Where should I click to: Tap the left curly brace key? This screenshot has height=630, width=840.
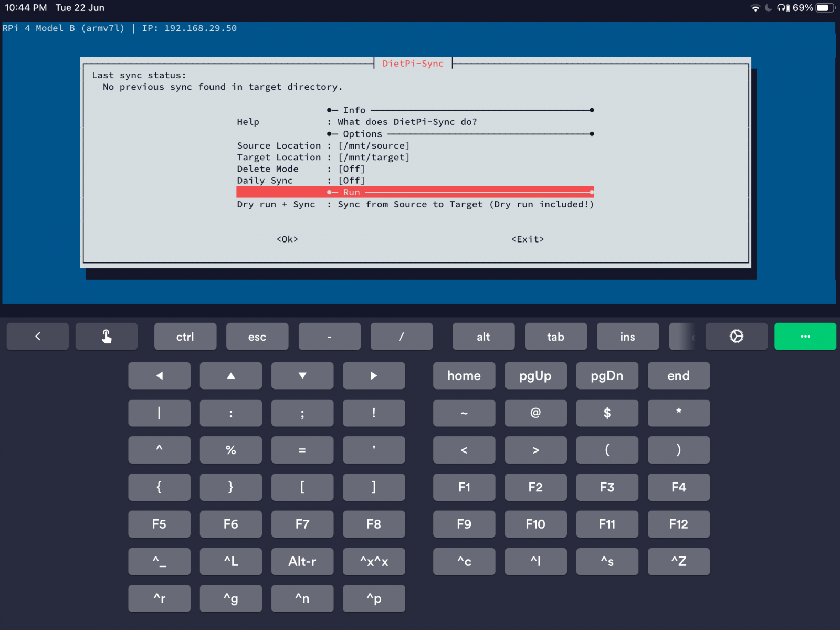click(x=159, y=487)
